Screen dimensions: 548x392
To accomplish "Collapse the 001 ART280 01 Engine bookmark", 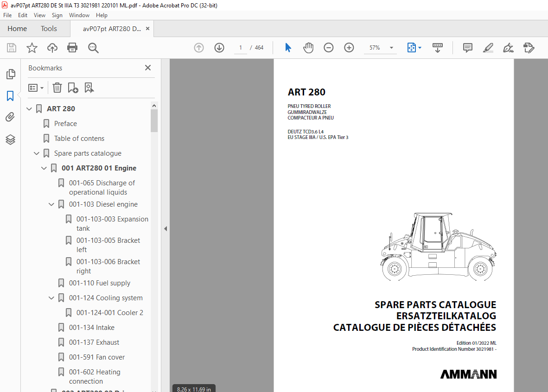I will click(x=44, y=168).
